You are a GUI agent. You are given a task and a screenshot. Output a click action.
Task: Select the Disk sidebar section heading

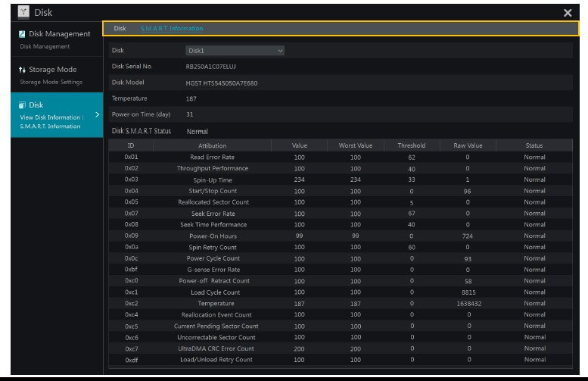36,105
